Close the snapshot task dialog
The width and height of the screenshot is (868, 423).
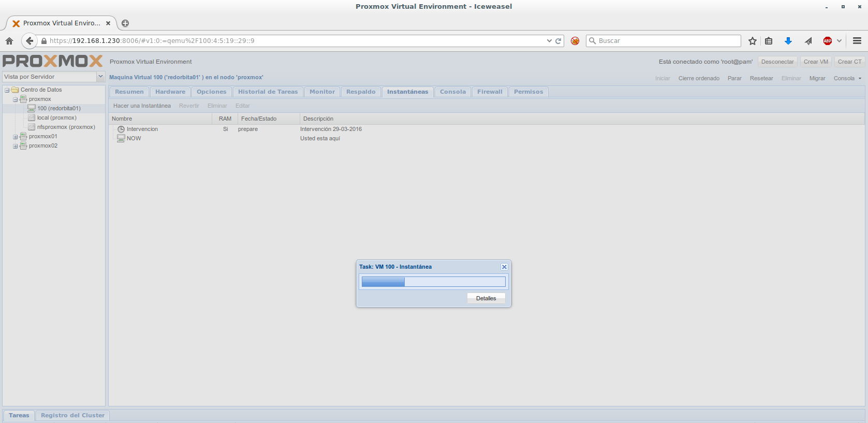point(504,267)
